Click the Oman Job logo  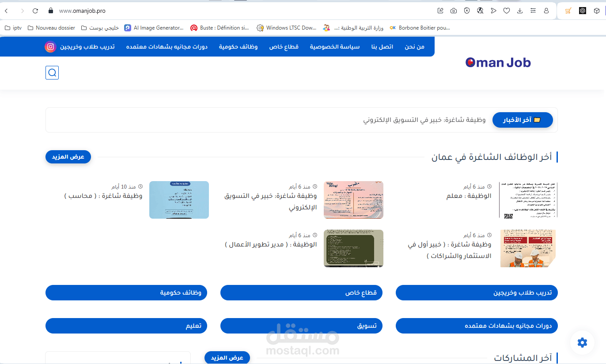point(498,63)
